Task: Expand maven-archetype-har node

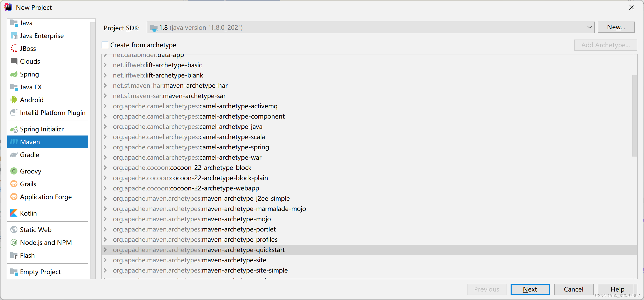Action: tap(105, 85)
